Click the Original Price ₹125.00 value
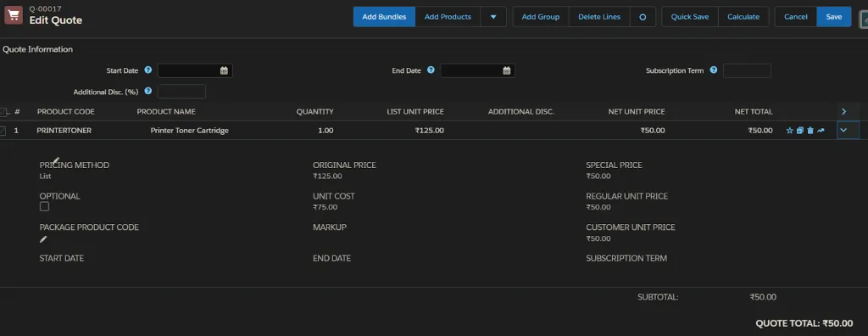 pos(327,176)
